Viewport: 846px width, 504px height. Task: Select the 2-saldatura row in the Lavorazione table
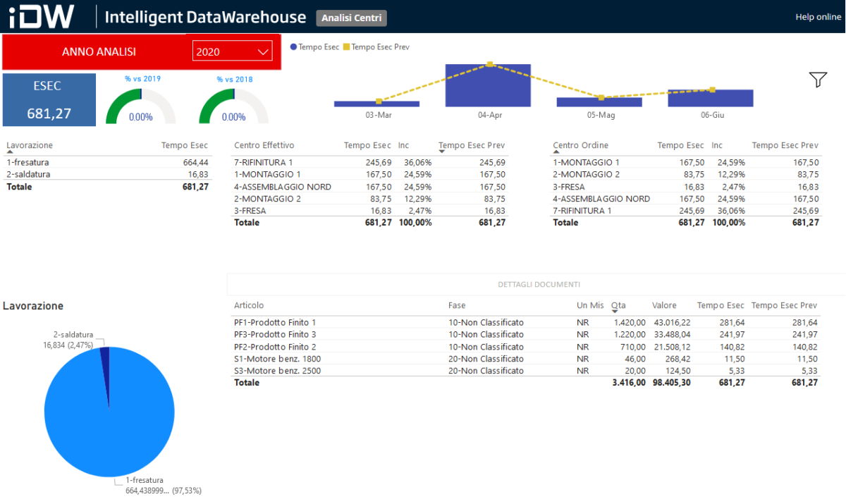pos(107,174)
